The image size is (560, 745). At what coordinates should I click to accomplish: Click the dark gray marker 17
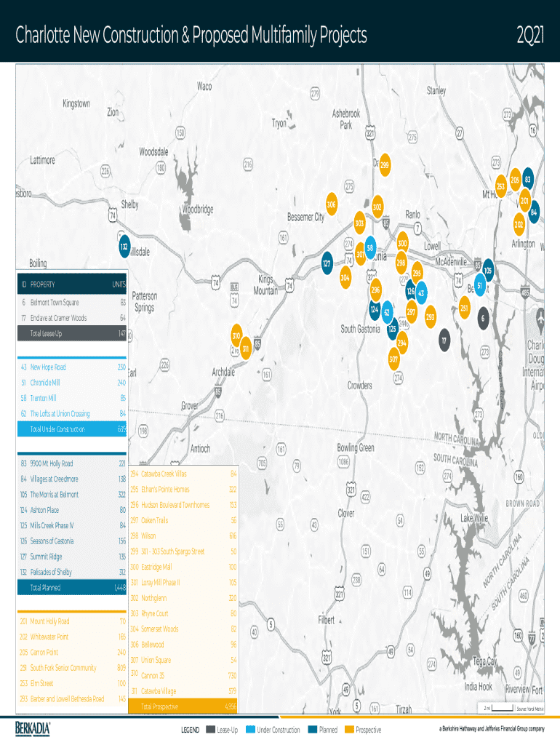pyautogui.click(x=444, y=340)
